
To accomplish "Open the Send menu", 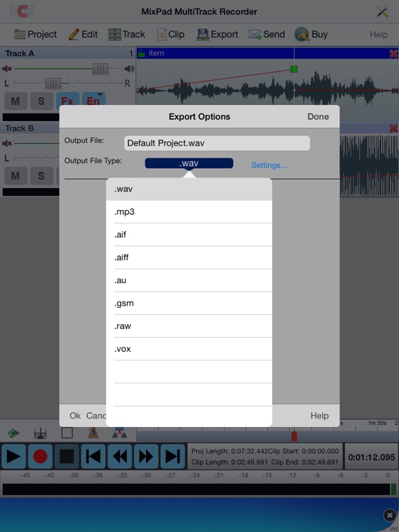I will click(x=266, y=34).
